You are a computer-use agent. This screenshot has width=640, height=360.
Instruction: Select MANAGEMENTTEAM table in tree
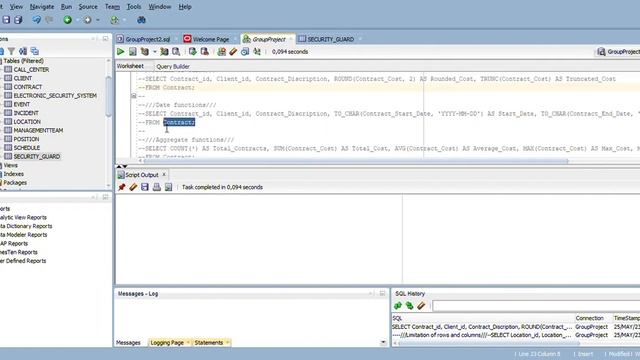[x=38, y=130]
